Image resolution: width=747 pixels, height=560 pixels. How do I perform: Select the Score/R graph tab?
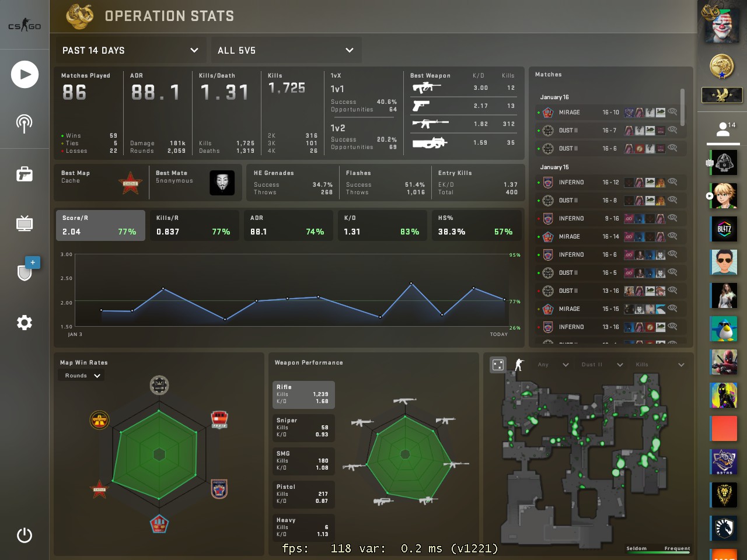click(100, 225)
